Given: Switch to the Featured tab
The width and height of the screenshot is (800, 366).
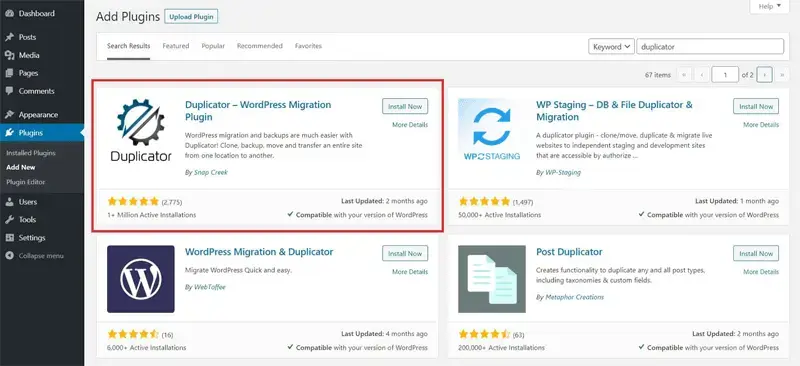Looking at the screenshot, I should click(x=176, y=46).
